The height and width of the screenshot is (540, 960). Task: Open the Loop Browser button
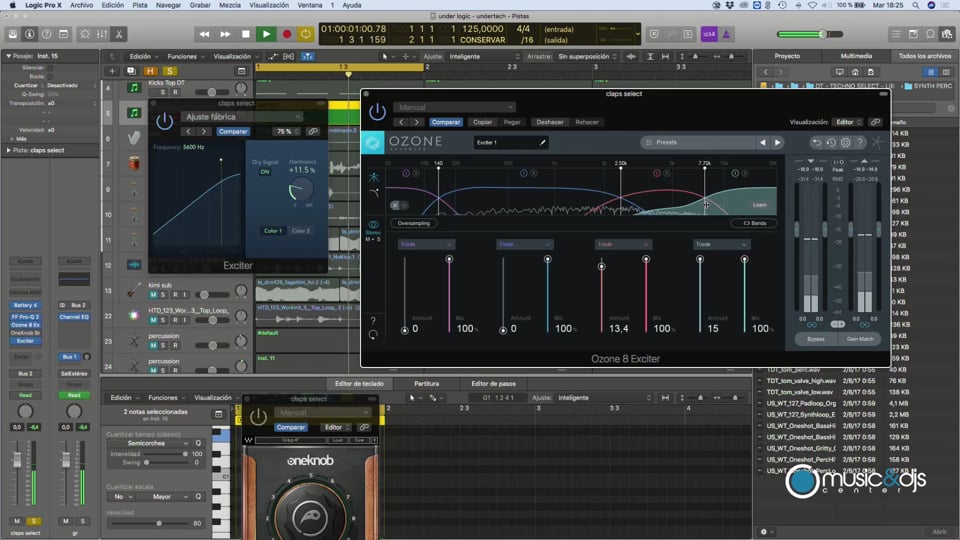coord(931,34)
